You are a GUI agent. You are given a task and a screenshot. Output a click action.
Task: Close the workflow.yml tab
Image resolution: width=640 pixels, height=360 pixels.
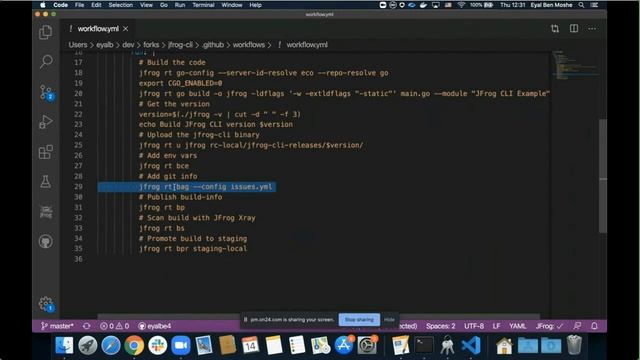(x=126, y=29)
